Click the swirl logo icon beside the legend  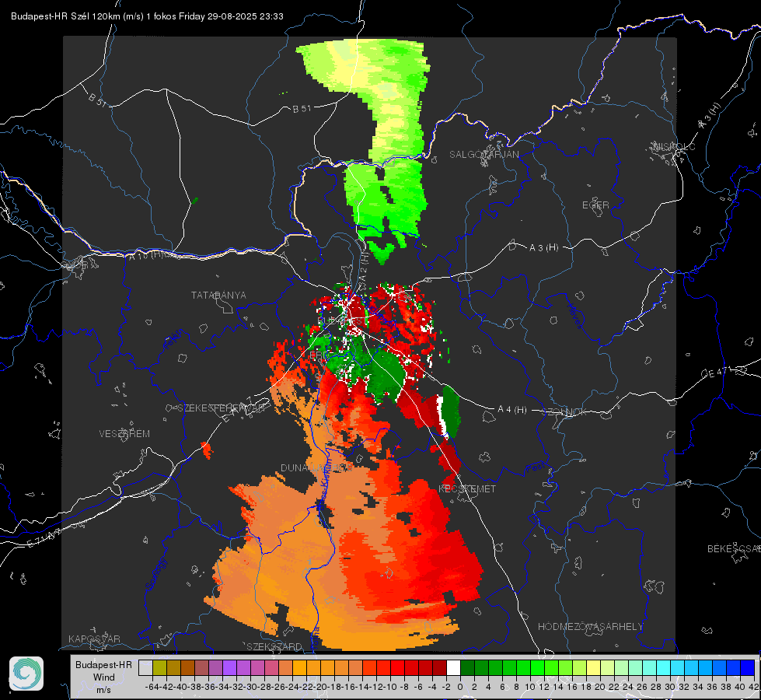(26, 674)
